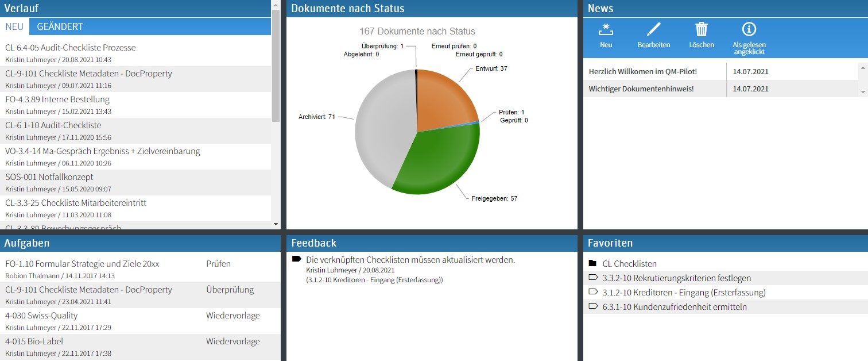Click the Überprüfung: 1 chart label
868x361 pixels.
382,46
